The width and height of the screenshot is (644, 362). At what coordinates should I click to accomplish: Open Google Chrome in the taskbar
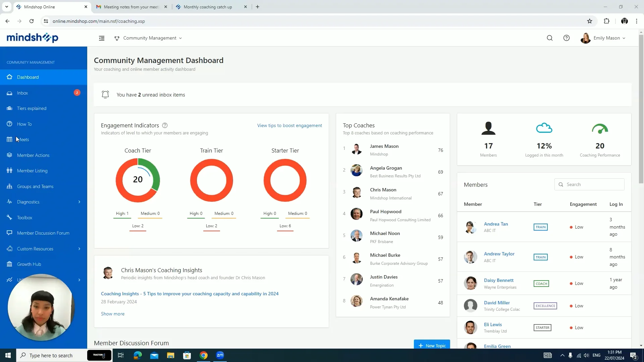pyautogui.click(x=204, y=355)
